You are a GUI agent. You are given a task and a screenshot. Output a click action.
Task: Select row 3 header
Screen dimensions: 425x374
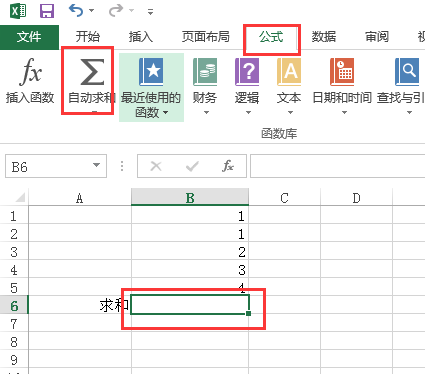(14, 252)
